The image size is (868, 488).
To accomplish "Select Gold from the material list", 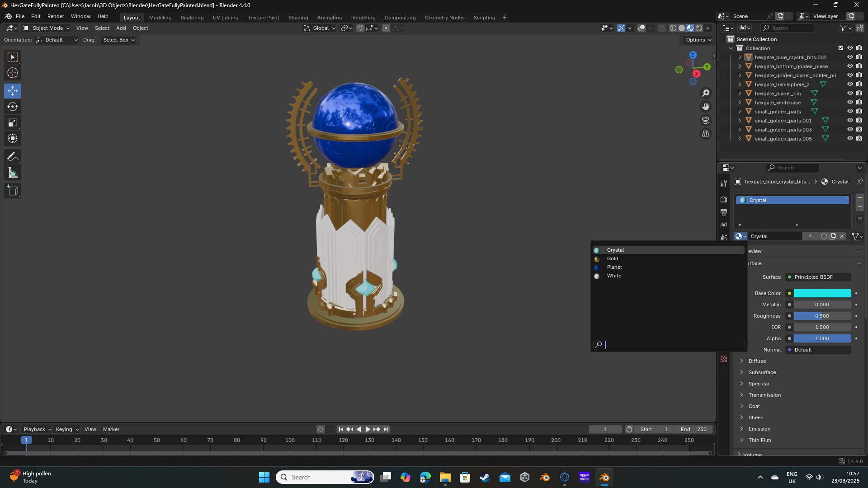I will [669, 258].
